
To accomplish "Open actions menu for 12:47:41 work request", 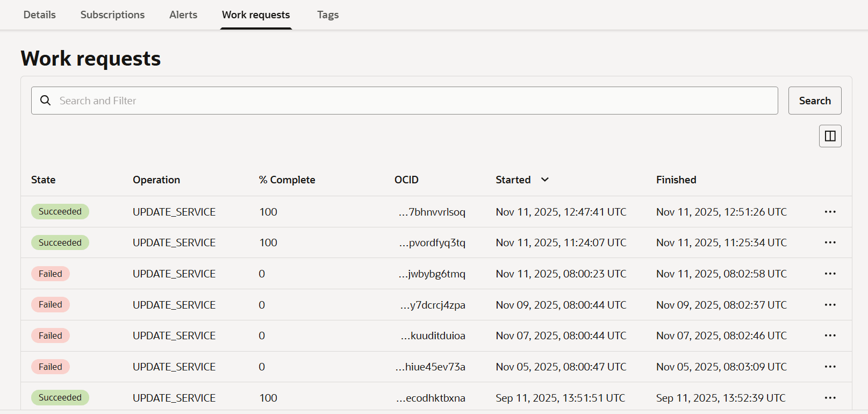I will [830, 212].
